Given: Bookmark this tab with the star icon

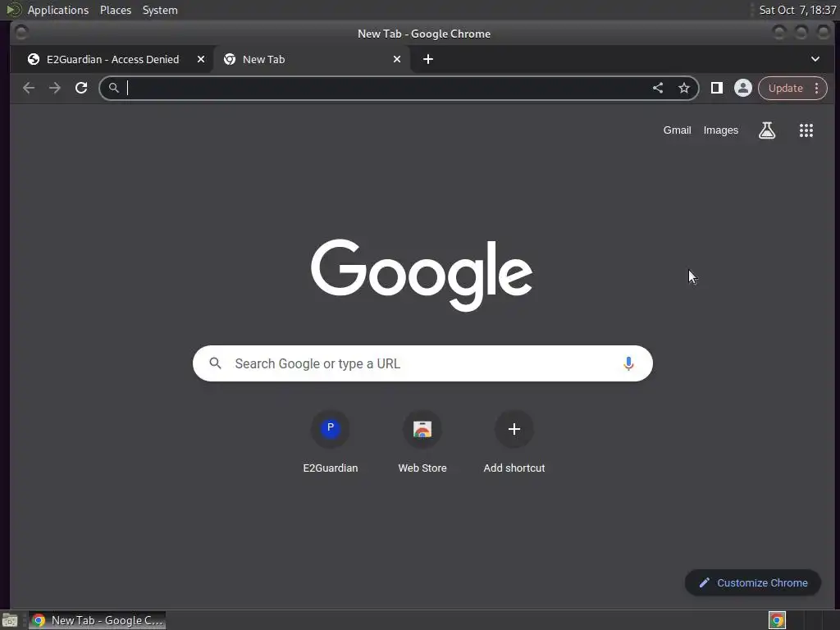Looking at the screenshot, I should click(x=684, y=88).
